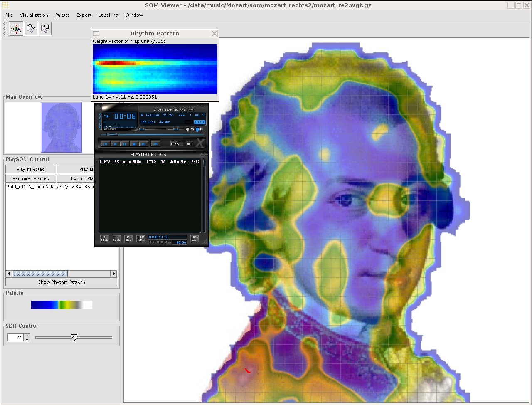
Task: Click the Show Rhythm Pattern button
Action: [62, 282]
